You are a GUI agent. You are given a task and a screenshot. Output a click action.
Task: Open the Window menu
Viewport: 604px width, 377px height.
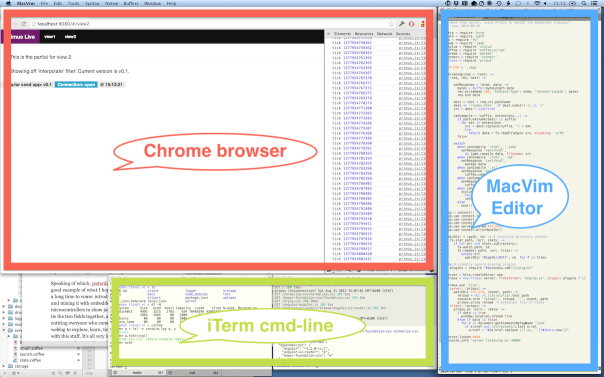[x=152, y=3]
